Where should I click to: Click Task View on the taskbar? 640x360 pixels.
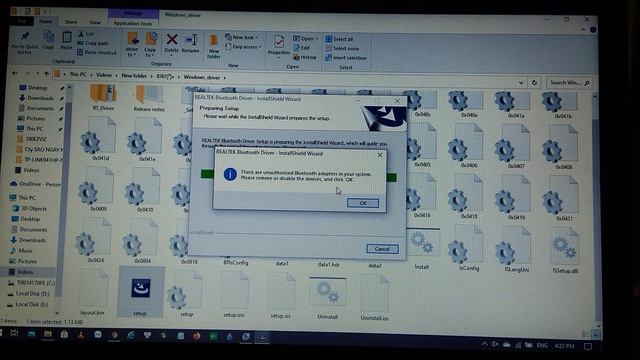pos(14,333)
